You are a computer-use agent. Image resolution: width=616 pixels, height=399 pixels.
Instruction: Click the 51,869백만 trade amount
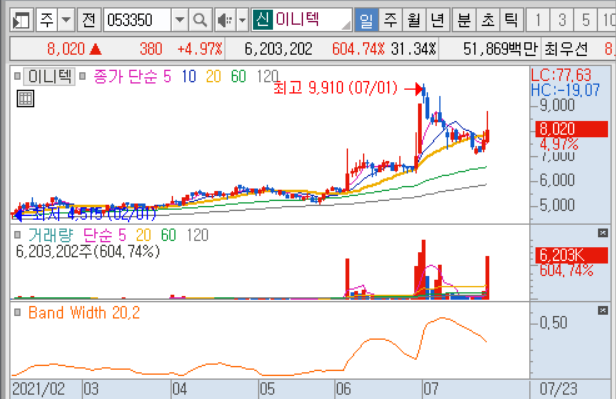point(500,49)
